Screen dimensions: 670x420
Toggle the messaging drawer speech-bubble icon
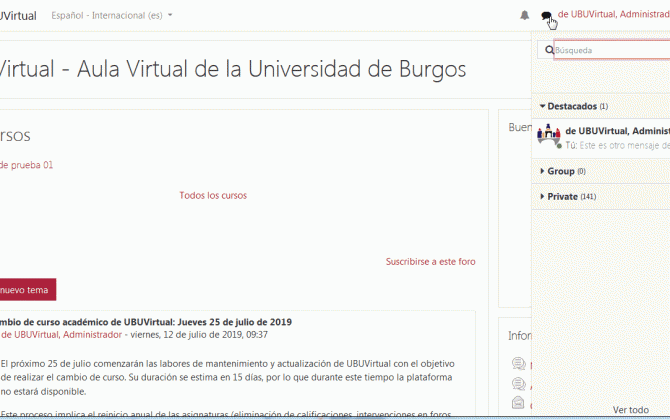(546, 16)
